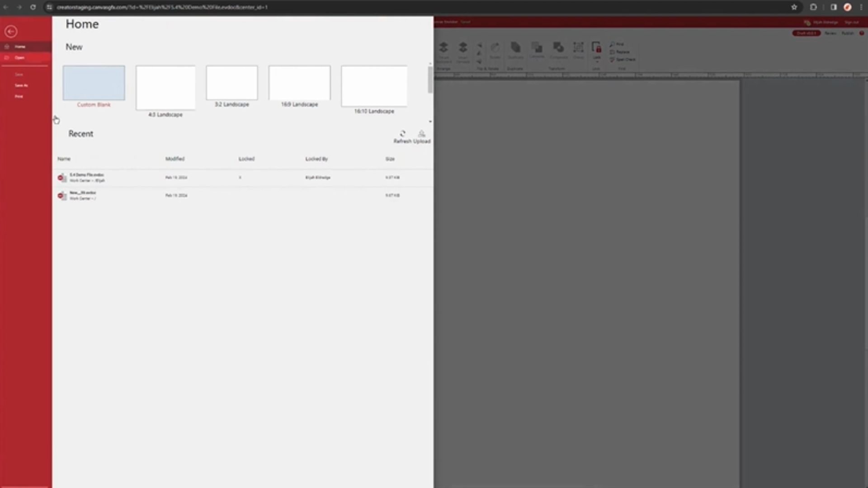Click Publish in the top right menu
This screenshot has width=868, height=488.
point(847,33)
